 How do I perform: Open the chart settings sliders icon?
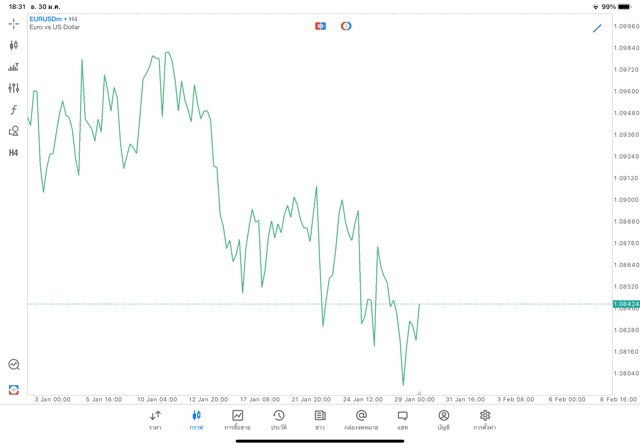14,88
